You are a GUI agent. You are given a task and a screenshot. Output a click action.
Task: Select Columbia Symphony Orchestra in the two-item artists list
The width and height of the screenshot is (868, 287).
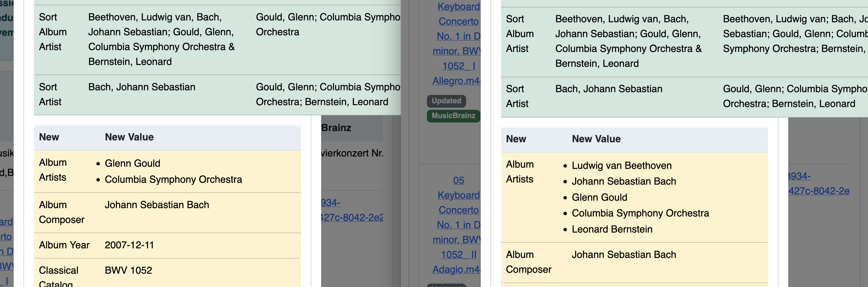(173, 179)
